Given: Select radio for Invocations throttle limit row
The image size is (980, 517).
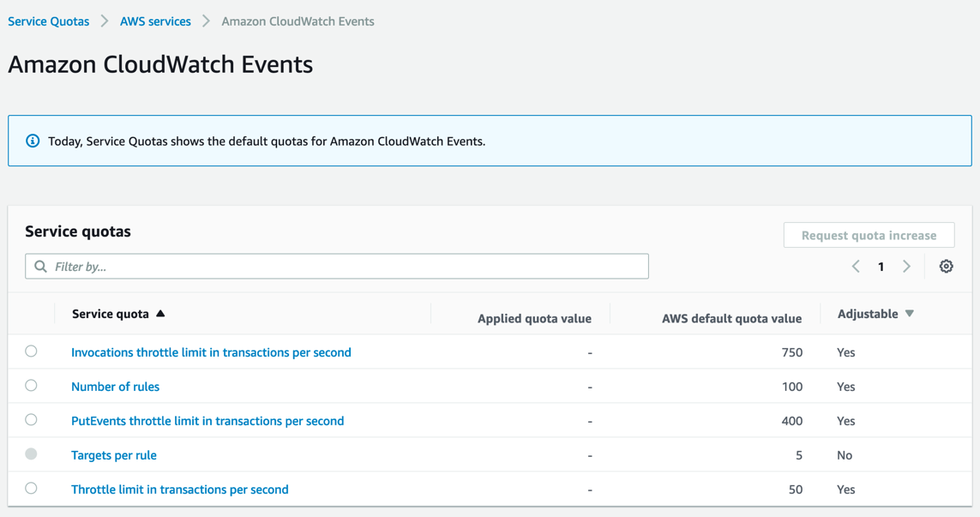Looking at the screenshot, I should pos(31,352).
